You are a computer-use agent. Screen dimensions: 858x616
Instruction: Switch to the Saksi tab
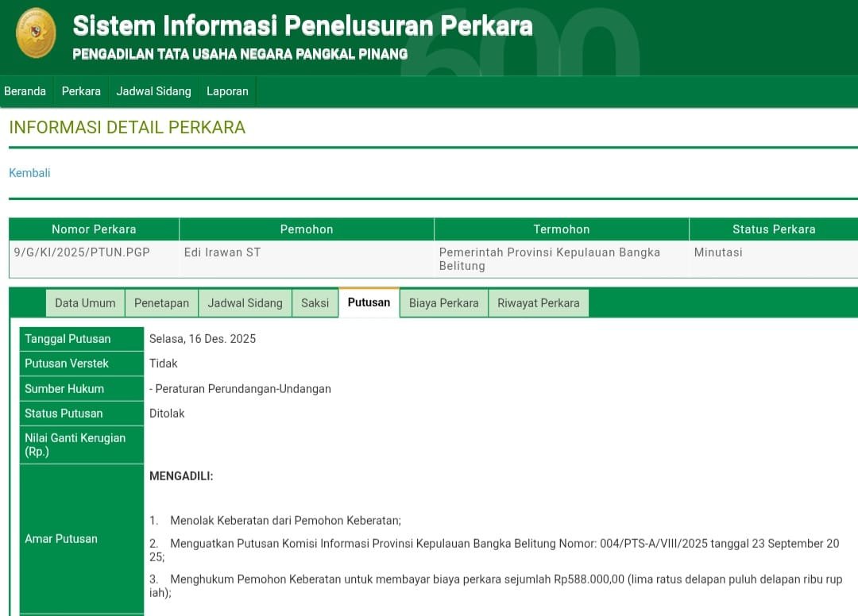click(x=315, y=302)
